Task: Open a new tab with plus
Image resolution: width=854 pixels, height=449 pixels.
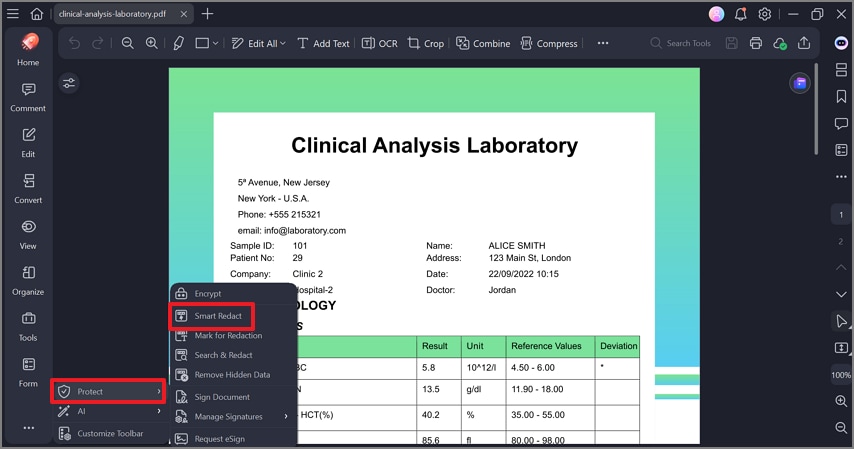Action: pos(208,14)
